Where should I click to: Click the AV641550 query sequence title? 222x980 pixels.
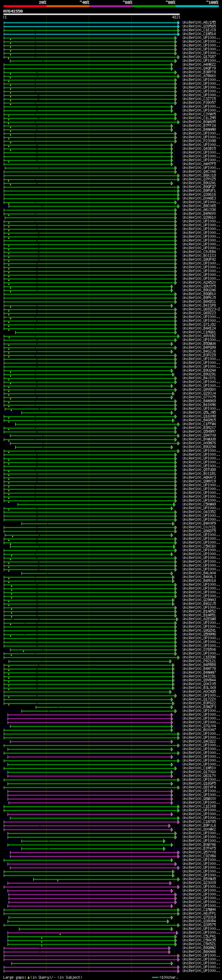tap(13, 11)
